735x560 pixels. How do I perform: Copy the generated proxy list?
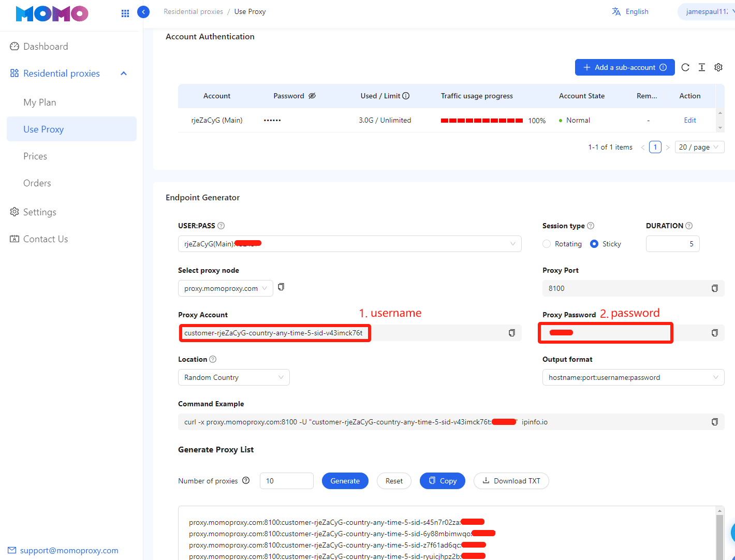(443, 481)
